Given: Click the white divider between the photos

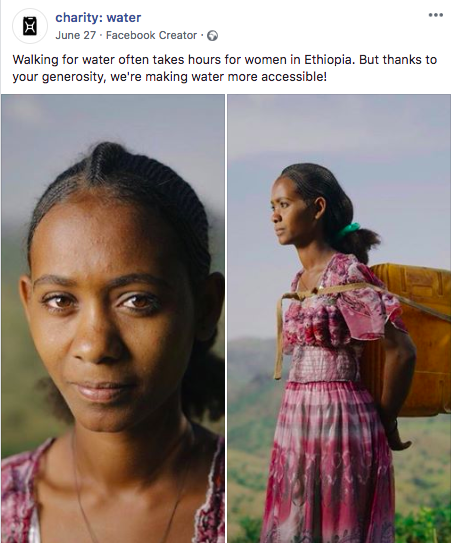Looking at the screenshot, I should pyautogui.click(x=226, y=319).
